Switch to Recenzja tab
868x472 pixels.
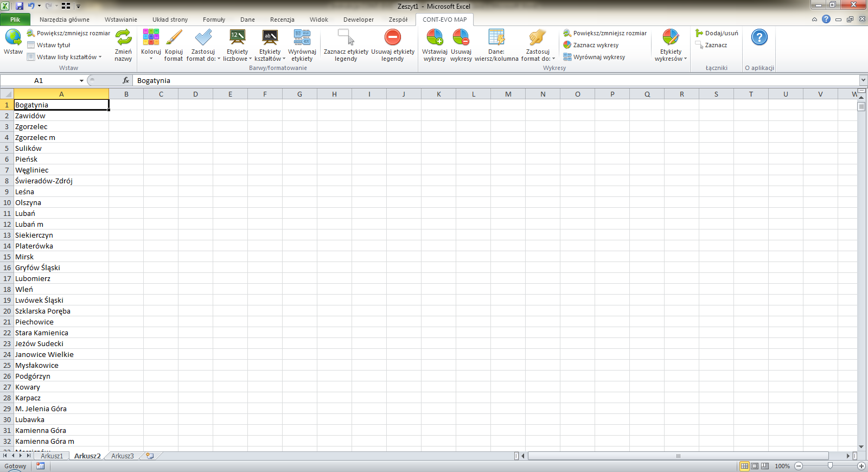click(282, 20)
